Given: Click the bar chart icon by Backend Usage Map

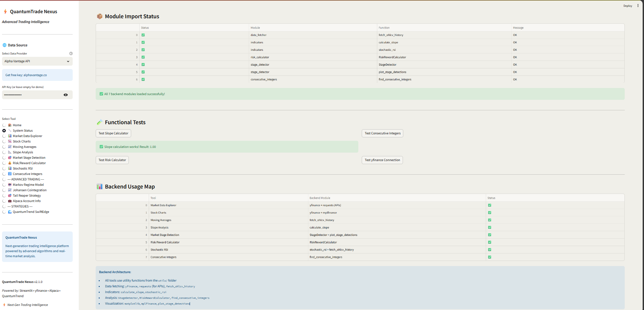Looking at the screenshot, I should tap(100, 186).
